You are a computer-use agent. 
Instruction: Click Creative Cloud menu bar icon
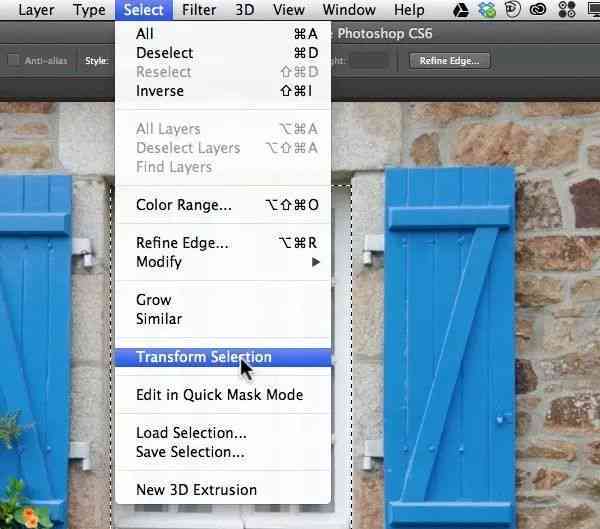click(538, 10)
